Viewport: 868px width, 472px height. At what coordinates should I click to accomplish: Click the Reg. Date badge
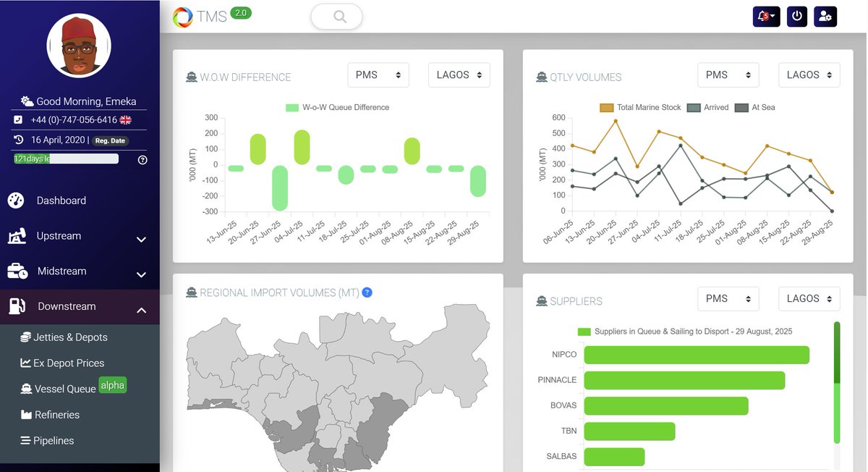pos(110,140)
